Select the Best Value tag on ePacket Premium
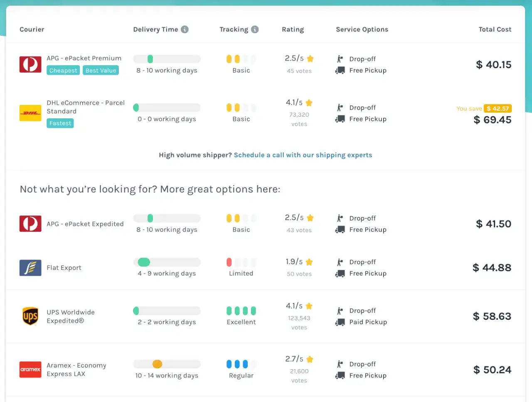 101,71
